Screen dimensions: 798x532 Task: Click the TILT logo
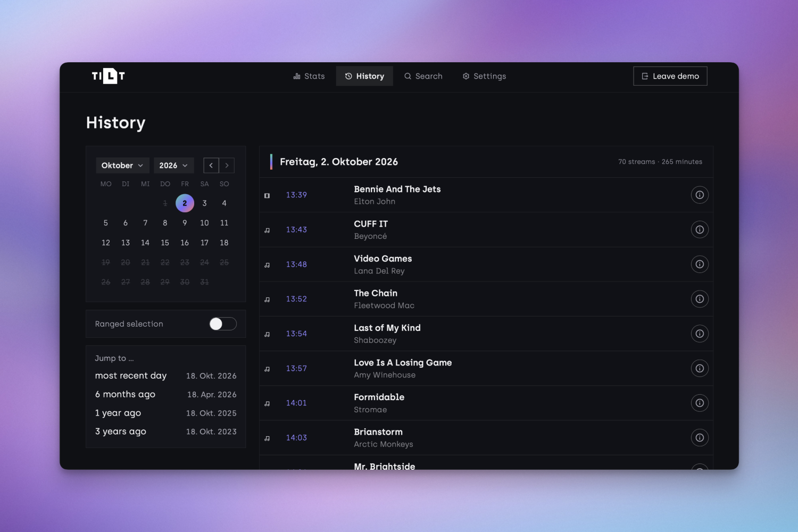(108, 76)
